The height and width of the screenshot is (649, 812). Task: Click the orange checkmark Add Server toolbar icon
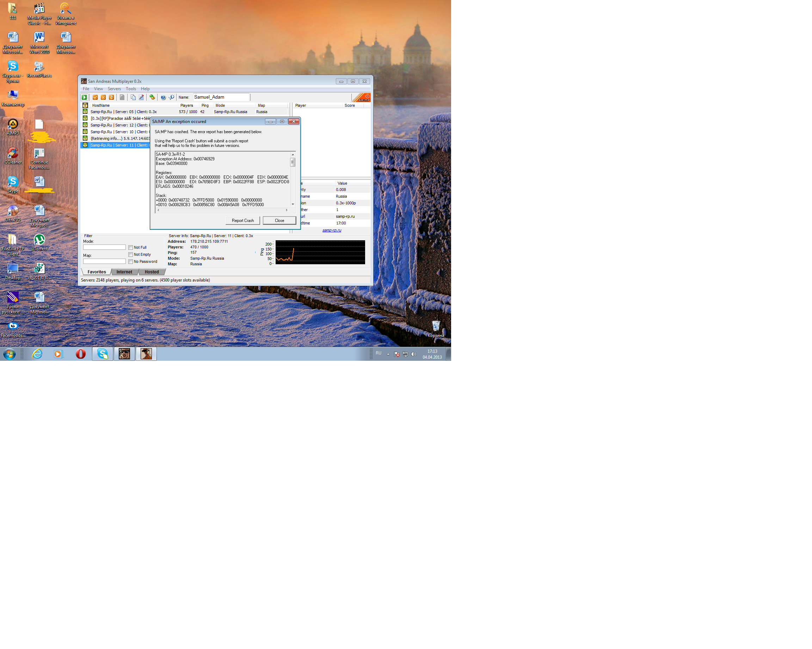pos(95,97)
